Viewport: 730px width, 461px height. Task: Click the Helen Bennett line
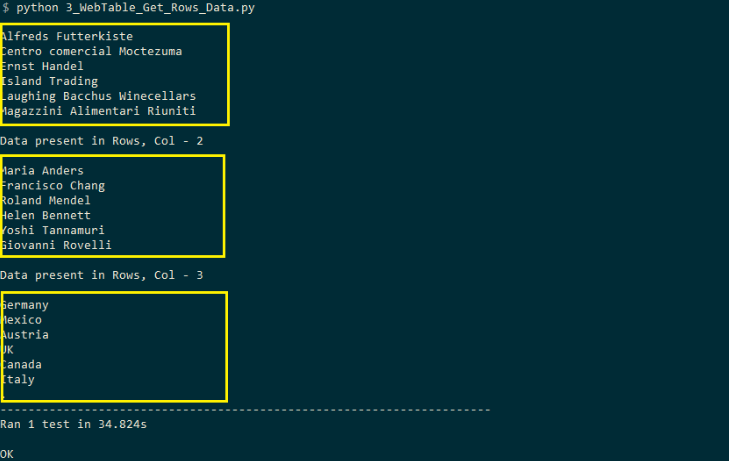(46, 215)
